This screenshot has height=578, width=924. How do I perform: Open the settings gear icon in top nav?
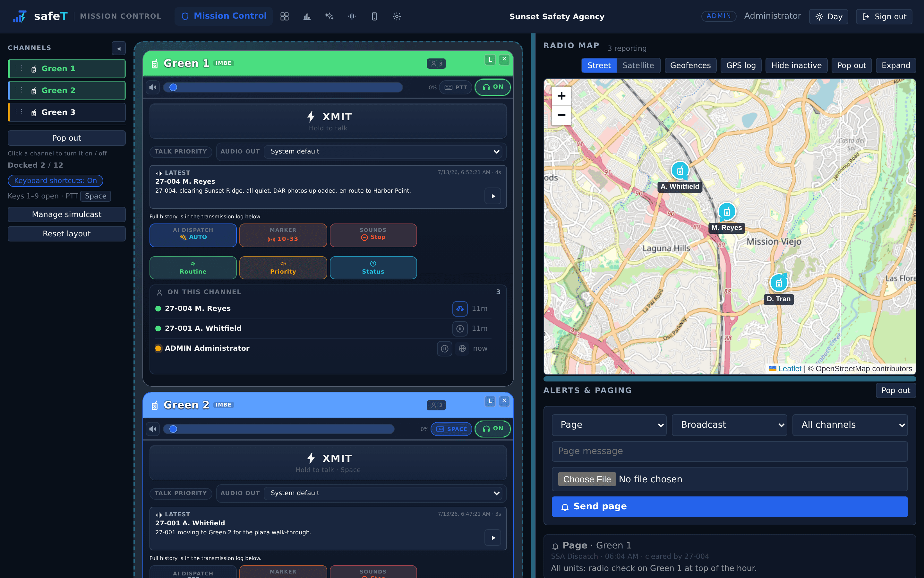pyautogui.click(x=397, y=16)
